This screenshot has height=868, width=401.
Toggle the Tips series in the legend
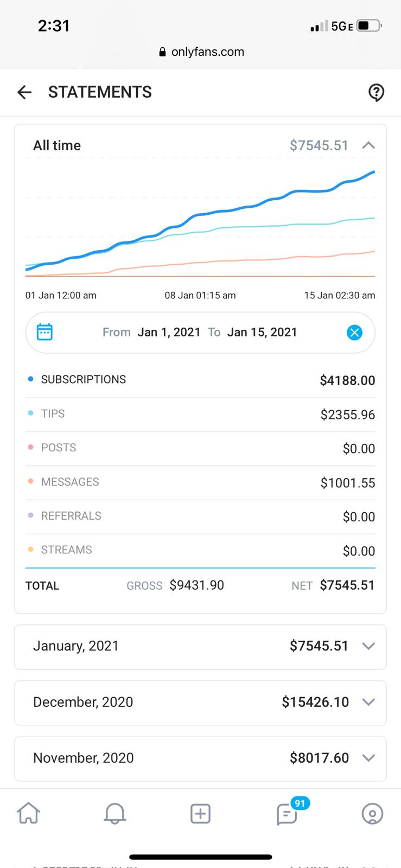(x=53, y=413)
